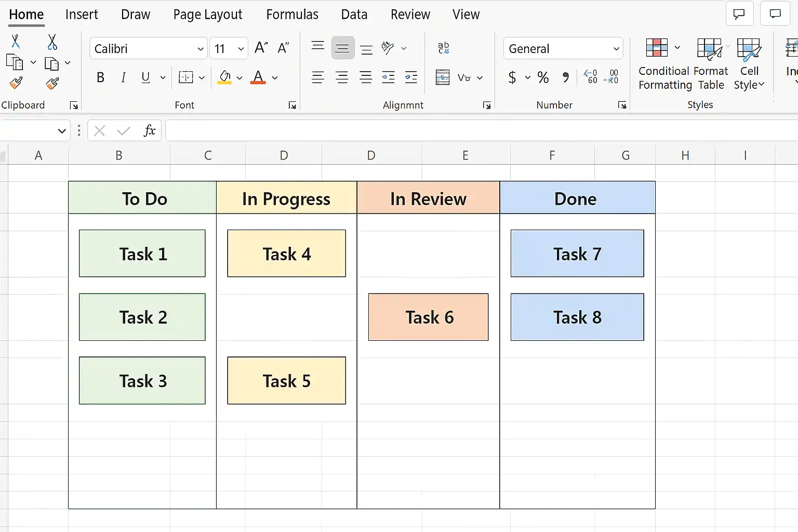798x532 pixels.
Task: Toggle Italic formatting
Action: coord(123,77)
